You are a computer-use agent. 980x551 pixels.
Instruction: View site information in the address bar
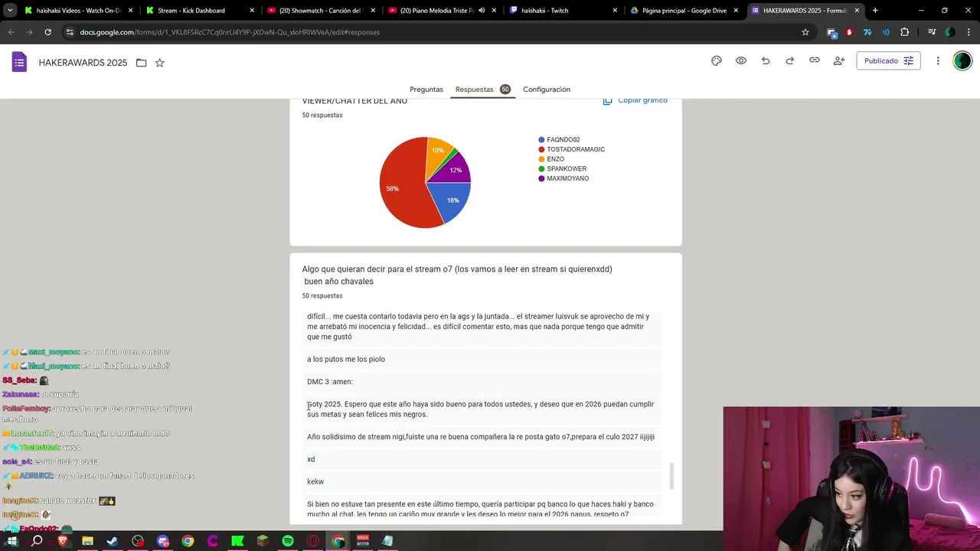coord(70,32)
